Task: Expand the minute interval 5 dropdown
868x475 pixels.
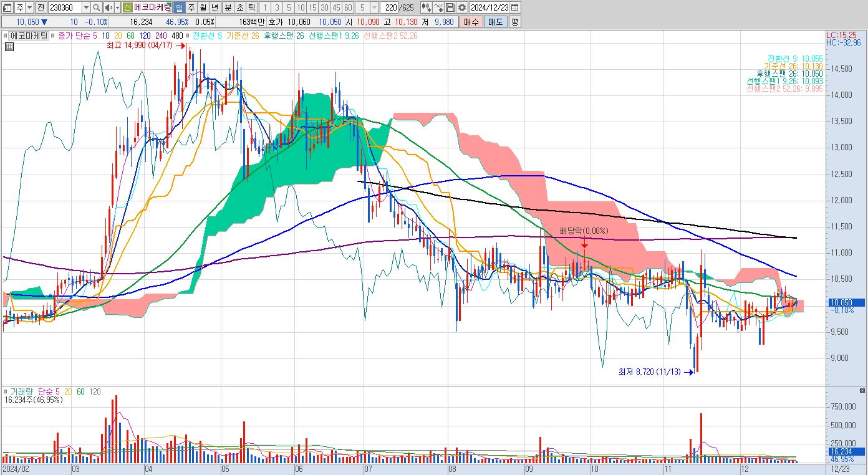Action: [x=374, y=7]
